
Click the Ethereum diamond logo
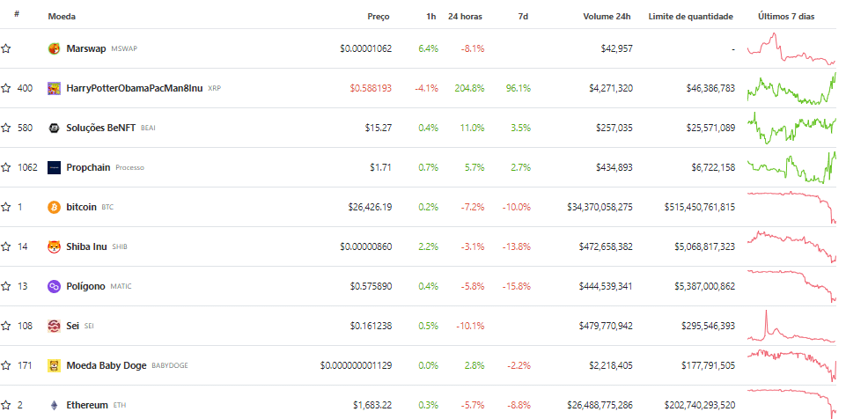click(x=54, y=405)
